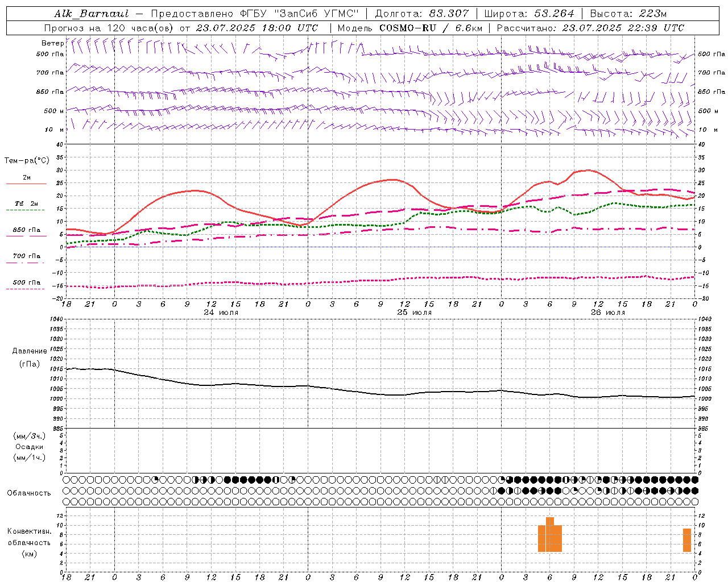Click the '24 июля' date label

[x=221, y=313]
